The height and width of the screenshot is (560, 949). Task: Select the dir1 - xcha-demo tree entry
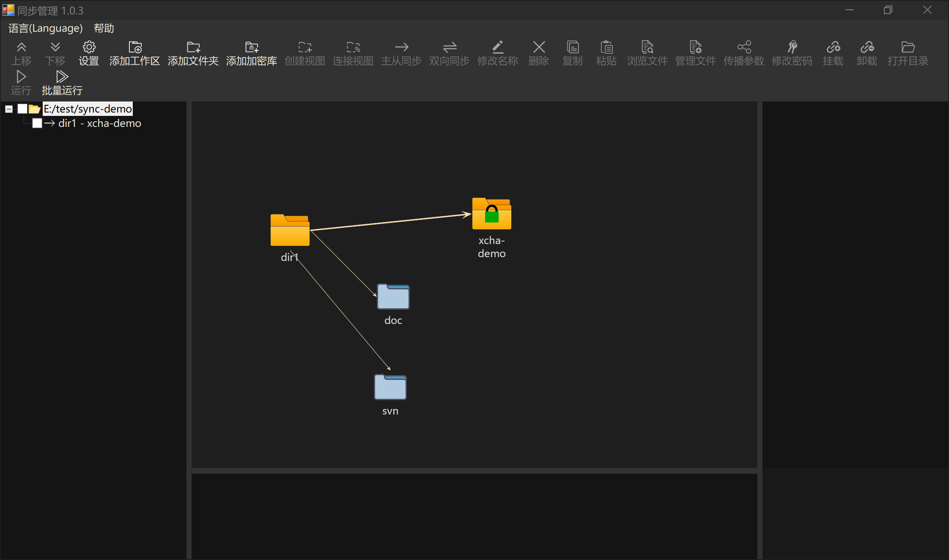click(x=99, y=123)
